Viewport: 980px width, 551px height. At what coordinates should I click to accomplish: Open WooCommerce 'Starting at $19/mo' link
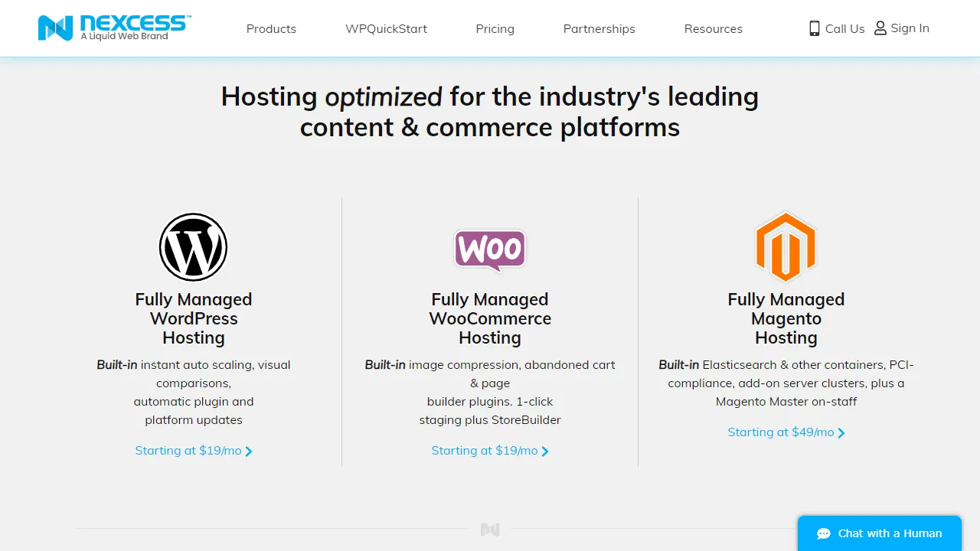tap(490, 451)
